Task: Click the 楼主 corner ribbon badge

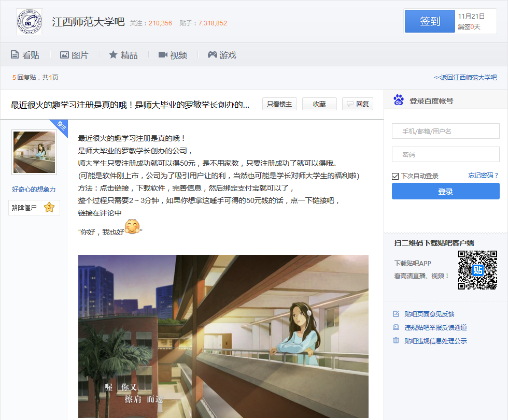Action: coord(61,126)
